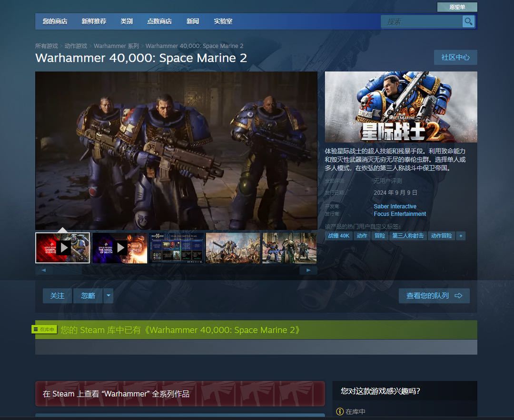This screenshot has height=420, width=514.
Task: Open the Warhammer 系列 breadcrumb link
Action: point(117,46)
